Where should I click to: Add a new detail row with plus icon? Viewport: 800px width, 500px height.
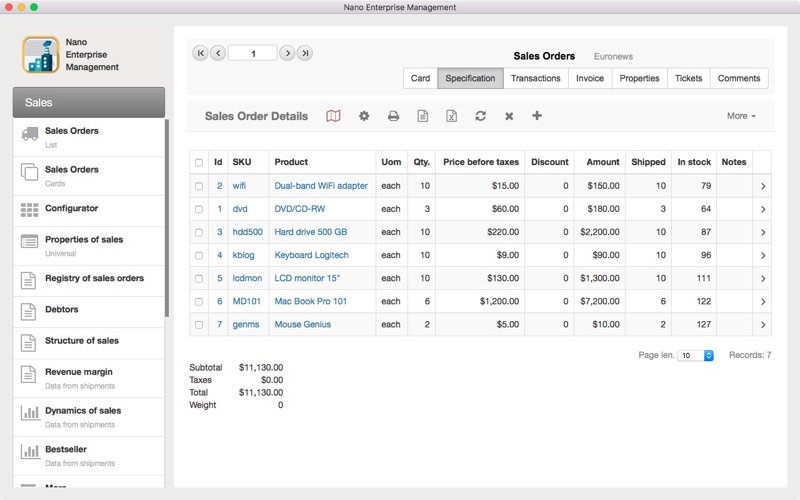(537, 115)
